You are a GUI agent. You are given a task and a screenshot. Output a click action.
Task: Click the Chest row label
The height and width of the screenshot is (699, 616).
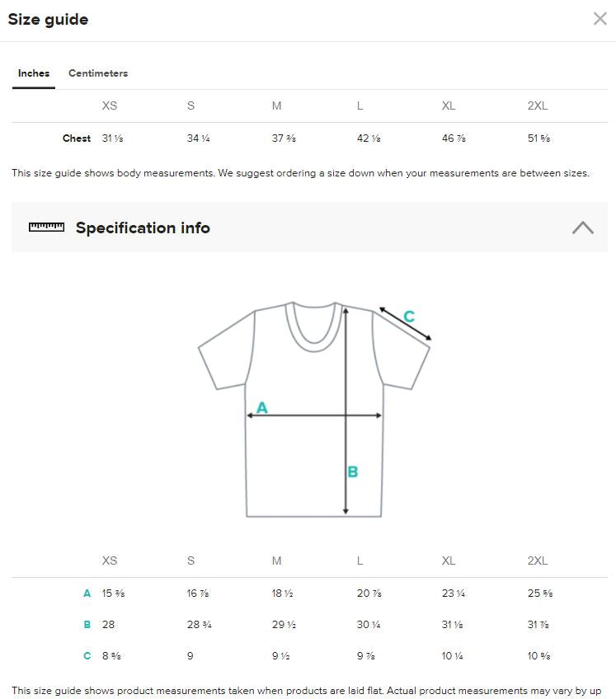pyautogui.click(x=77, y=138)
